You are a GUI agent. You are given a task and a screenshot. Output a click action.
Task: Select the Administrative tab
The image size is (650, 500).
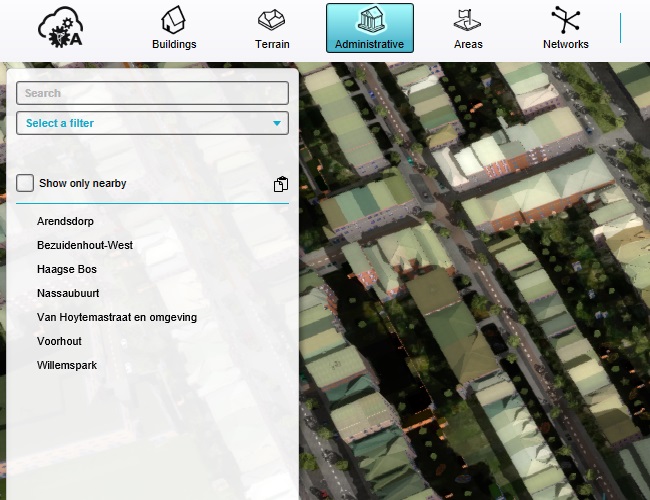pyautogui.click(x=369, y=28)
